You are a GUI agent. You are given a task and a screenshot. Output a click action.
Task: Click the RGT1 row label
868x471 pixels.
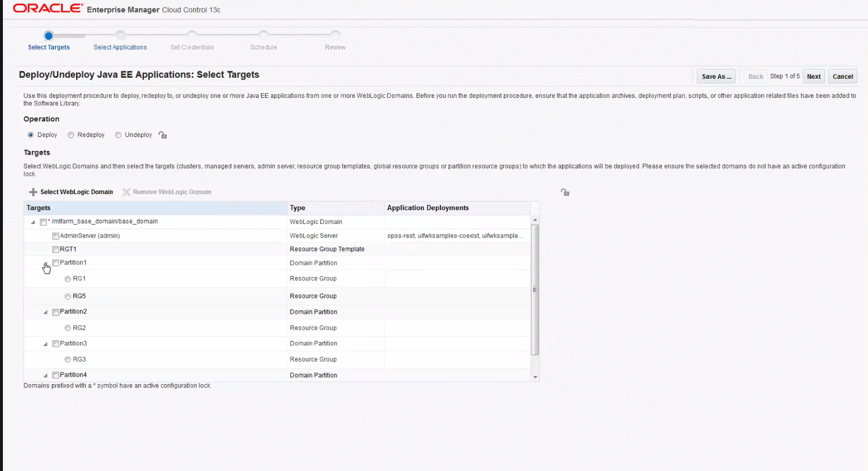[68, 249]
